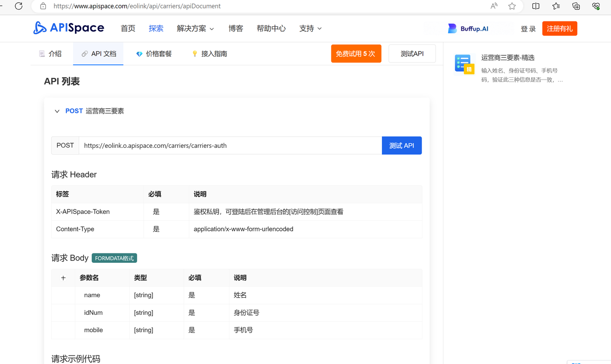This screenshot has height=364, width=611.
Task: Click the page refresh icon in the browser toolbar
Action: pos(18,6)
